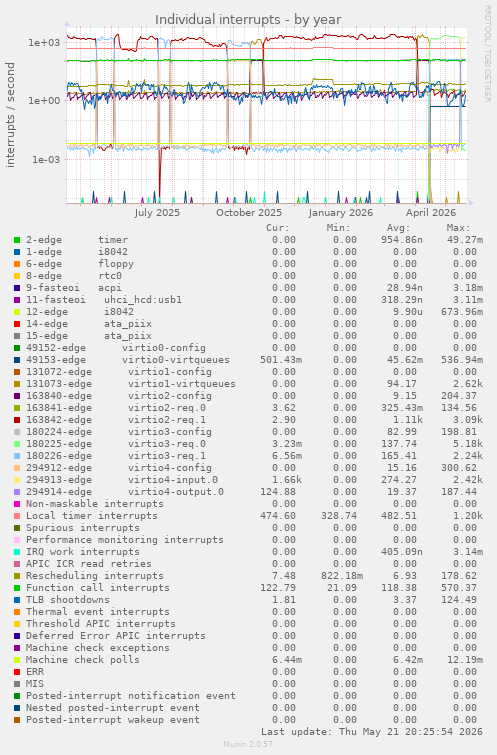The height and width of the screenshot is (755, 497).
Task: Click the Rescheduling interrupts legend label
Action: (94, 576)
